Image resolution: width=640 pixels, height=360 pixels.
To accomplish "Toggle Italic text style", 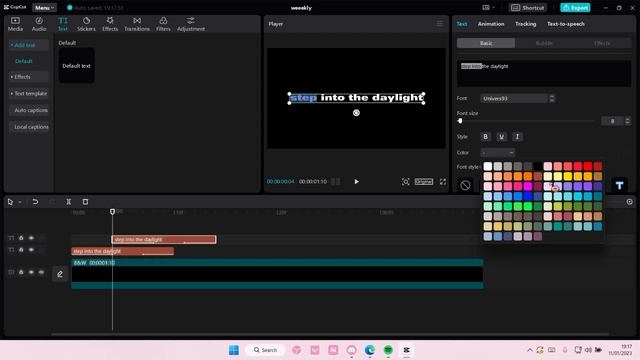I will click(x=517, y=137).
